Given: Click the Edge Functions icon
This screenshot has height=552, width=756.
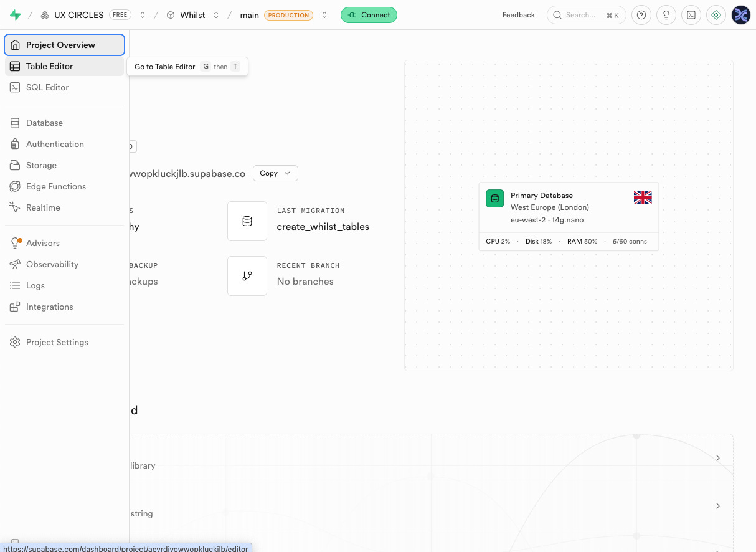Looking at the screenshot, I should coord(15,186).
